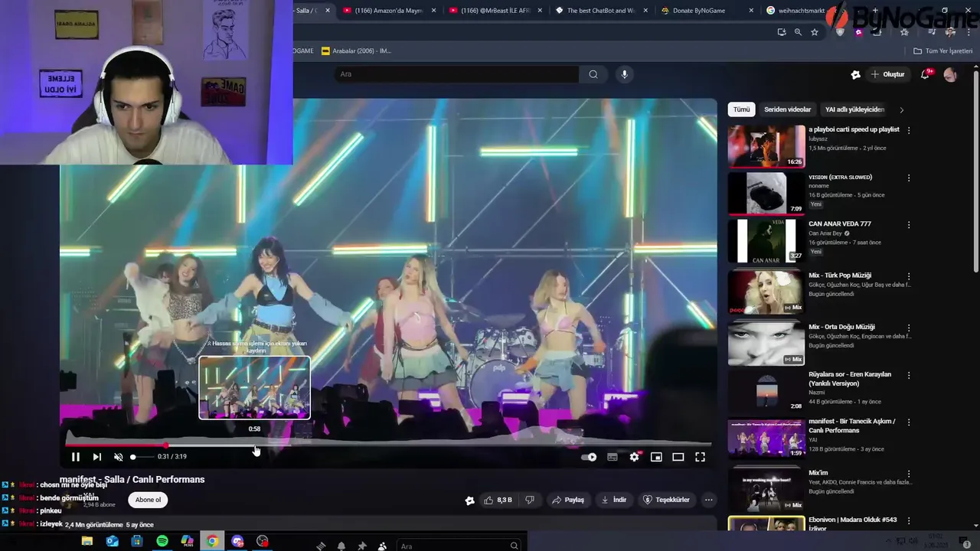Screen dimensions: 980x551
Task: Open options for Rüyalara sor video
Action: coord(909,375)
